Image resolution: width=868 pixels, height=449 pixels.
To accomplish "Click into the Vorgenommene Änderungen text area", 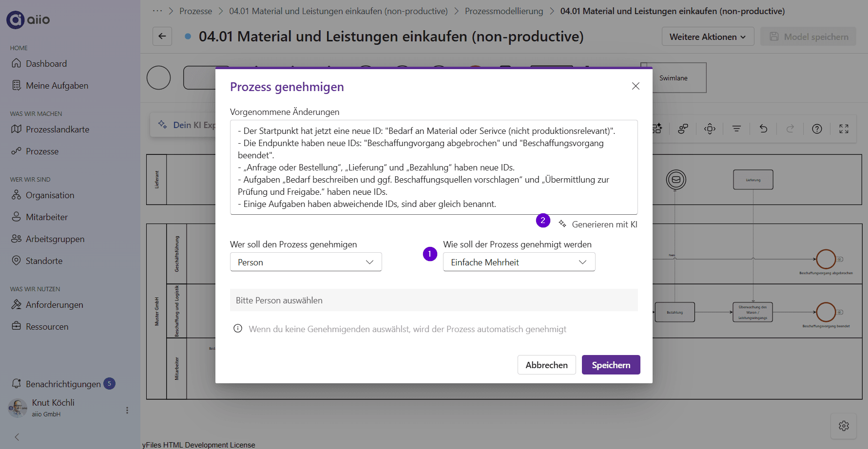I will (x=434, y=167).
